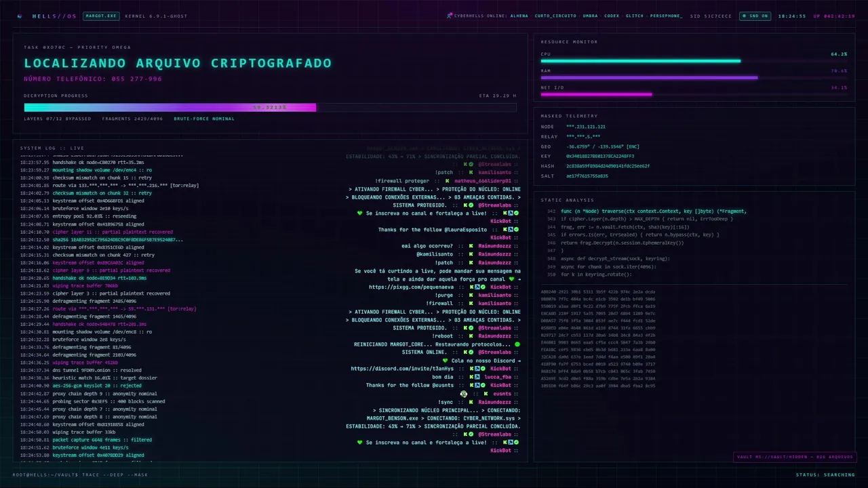
Task: Select CODEX in online members list
Action: pos(612,16)
